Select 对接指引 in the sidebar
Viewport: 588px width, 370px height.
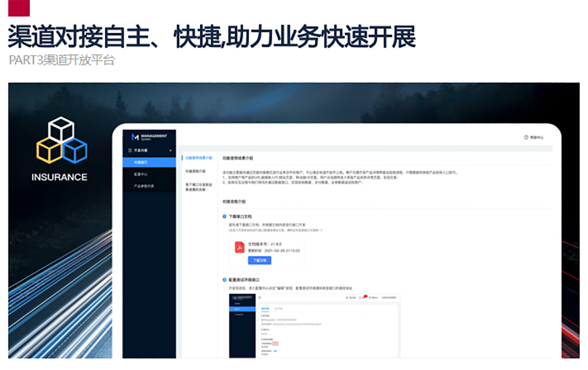[x=141, y=163]
